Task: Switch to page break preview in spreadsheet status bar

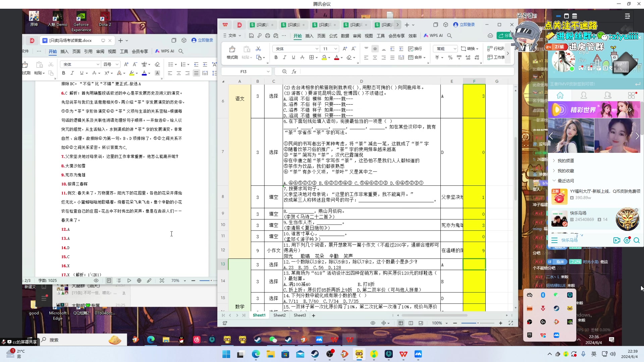Action: [411, 323]
